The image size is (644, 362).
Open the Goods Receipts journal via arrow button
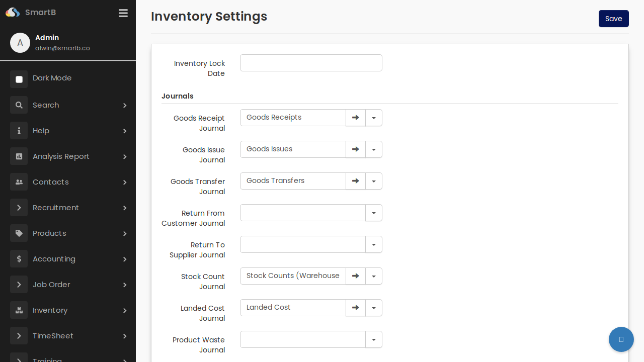click(355, 117)
